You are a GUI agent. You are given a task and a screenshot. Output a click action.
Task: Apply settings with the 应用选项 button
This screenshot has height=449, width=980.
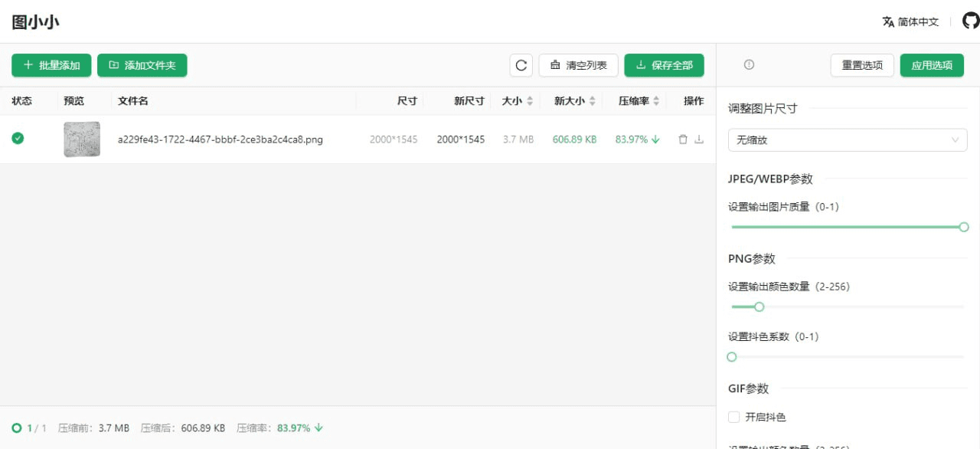(x=932, y=65)
